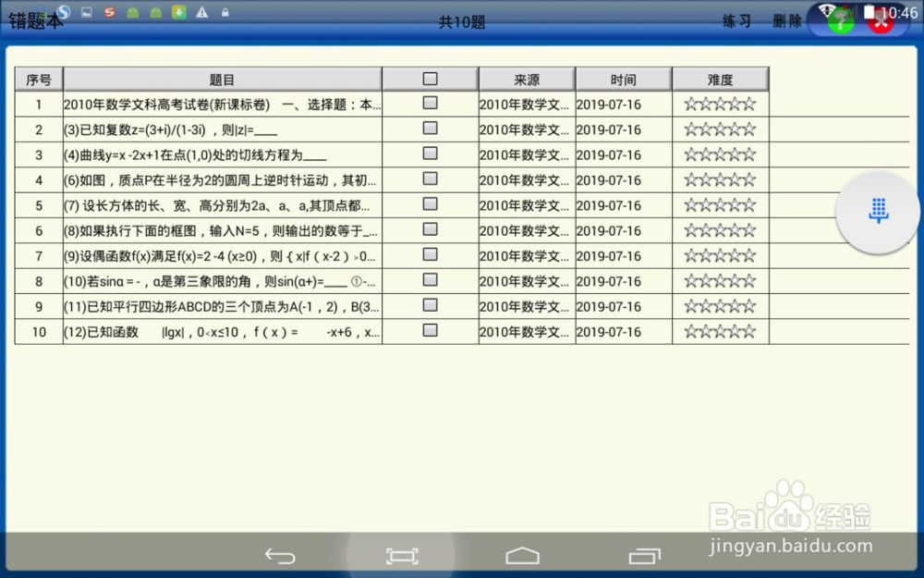The width and height of the screenshot is (924, 578).
Task: Tap the download arrow icon in status bar
Action: coord(178,13)
